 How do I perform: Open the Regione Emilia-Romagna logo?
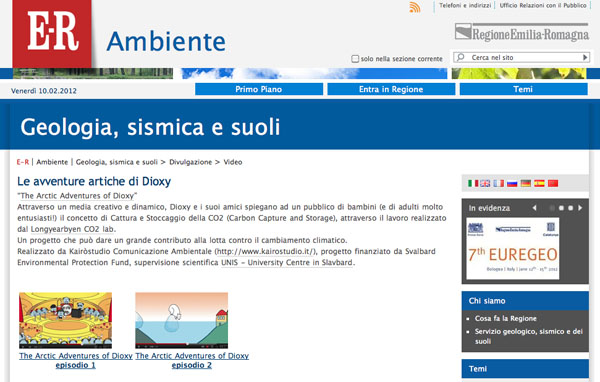tap(522, 33)
